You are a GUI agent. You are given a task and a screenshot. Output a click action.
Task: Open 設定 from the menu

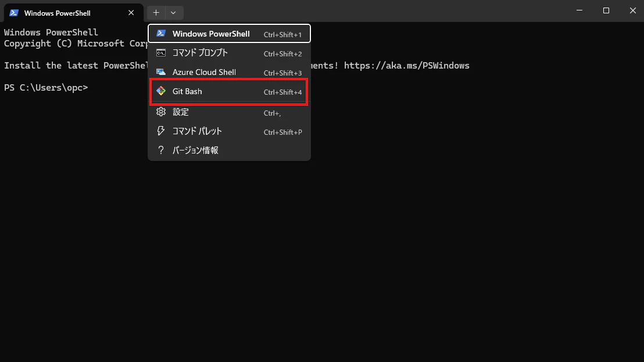coord(229,112)
